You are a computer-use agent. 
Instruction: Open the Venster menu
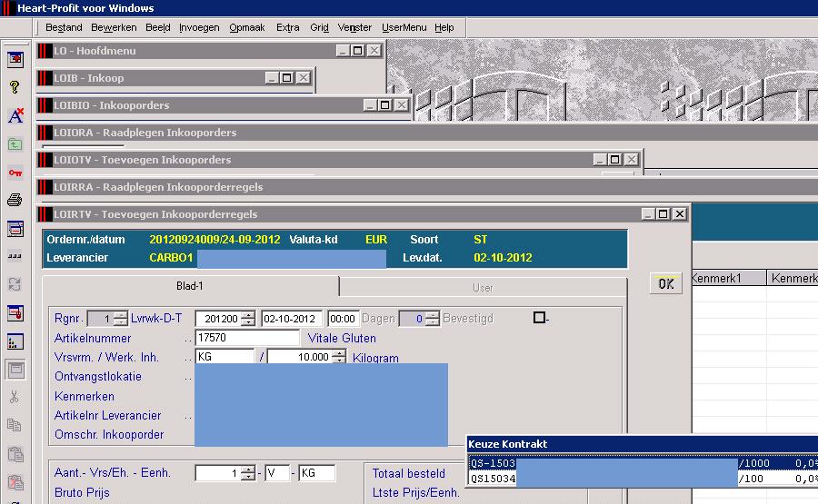tap(354, 27)
